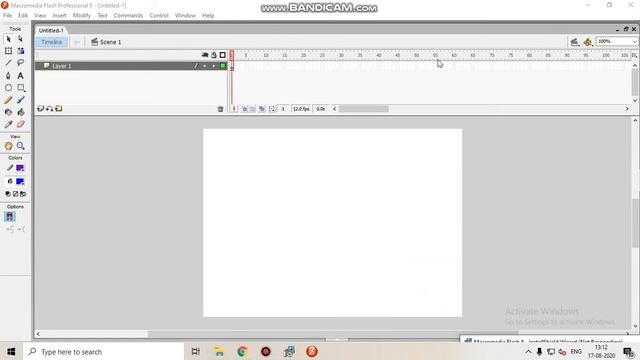
Task: Select the Hand tool
Action: tap(8, 146)
